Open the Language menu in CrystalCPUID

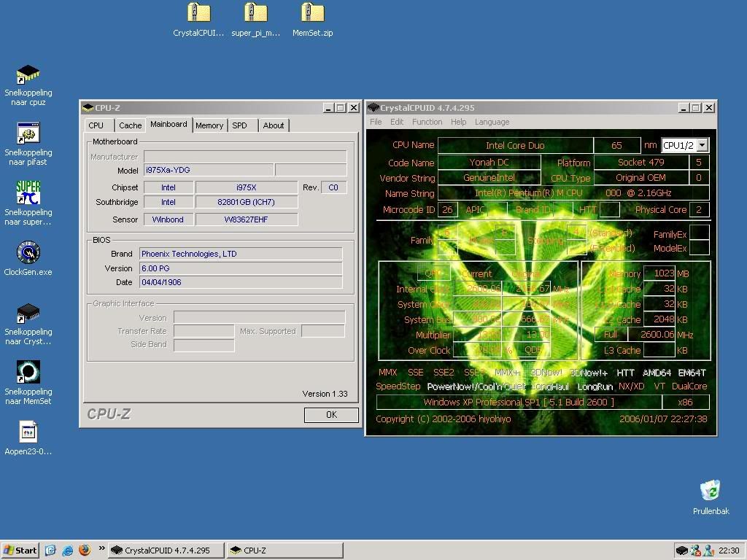(x=492, y=122)
